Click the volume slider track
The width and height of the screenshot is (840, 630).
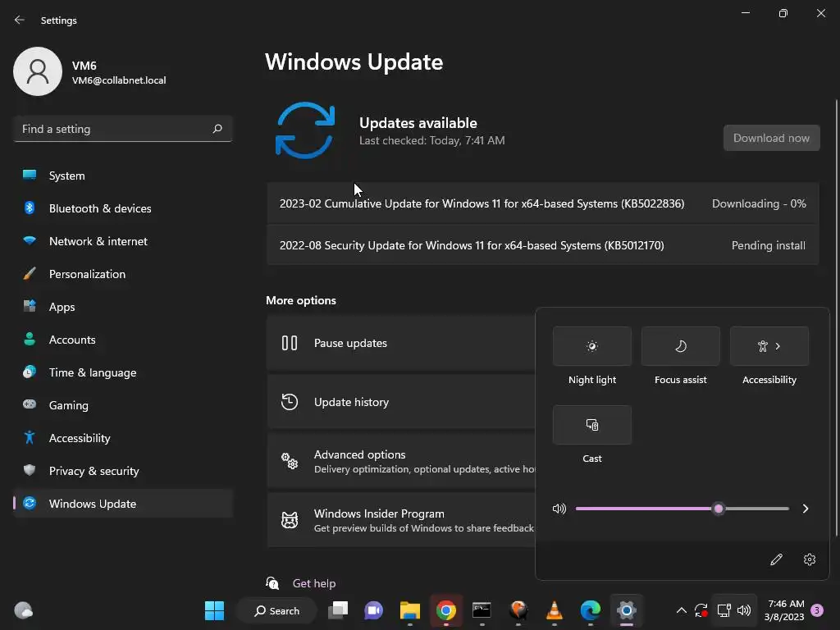pos(682,509)
